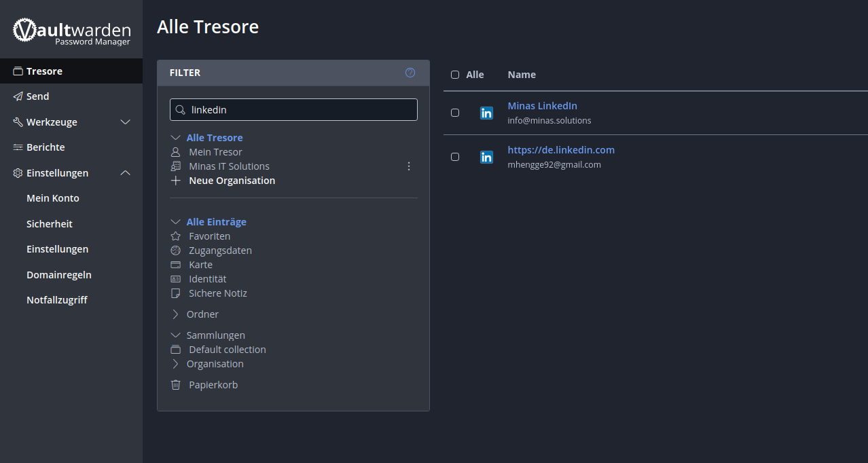Check the https://de.linkedin.com entry checkbox
Screen dimensions: 868x463
click(x=455, y=157)
